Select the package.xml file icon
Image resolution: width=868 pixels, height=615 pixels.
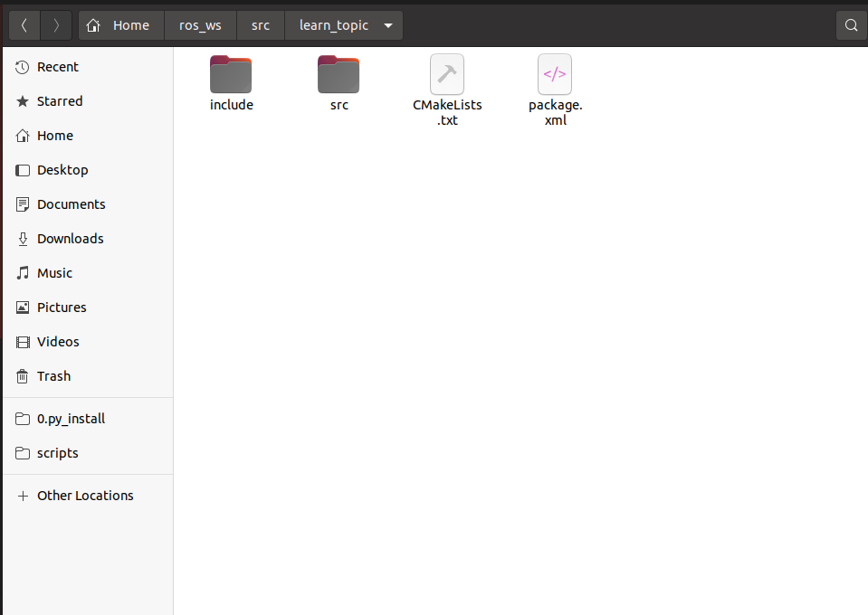[555, 74]
